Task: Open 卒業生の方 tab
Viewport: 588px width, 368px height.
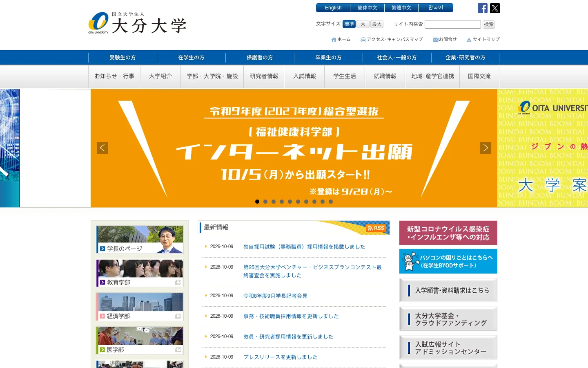Action: coord(328,58)
